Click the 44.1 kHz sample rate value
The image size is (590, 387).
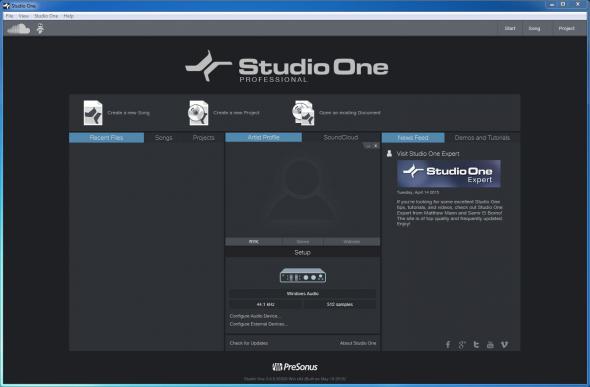click(x=266, y=304)
